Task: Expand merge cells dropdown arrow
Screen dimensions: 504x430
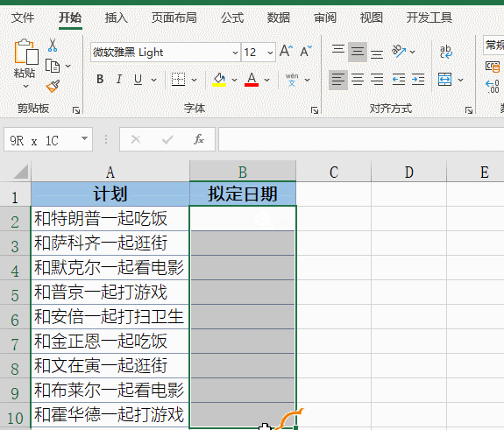Action: click(x=460, y=80)
